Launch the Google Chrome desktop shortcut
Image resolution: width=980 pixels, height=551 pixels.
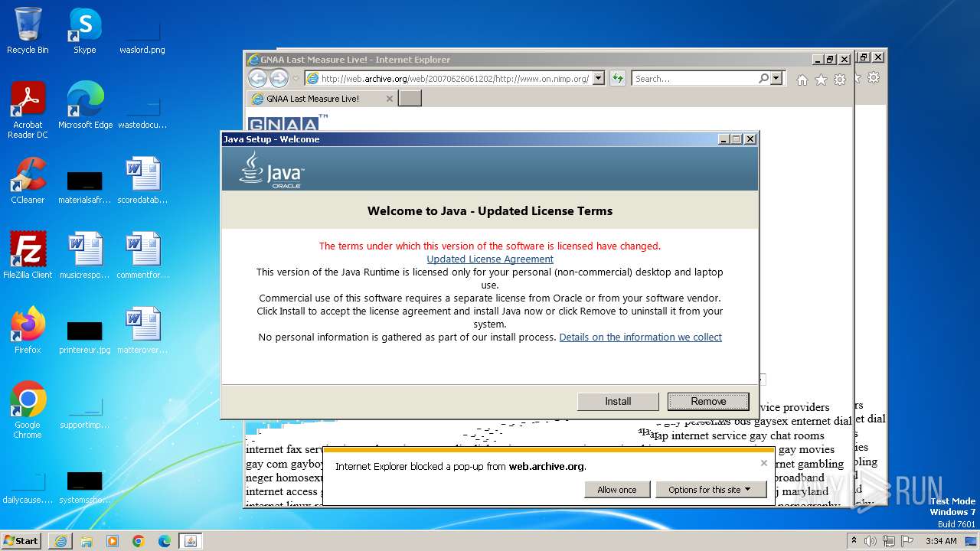coord(28,410)
